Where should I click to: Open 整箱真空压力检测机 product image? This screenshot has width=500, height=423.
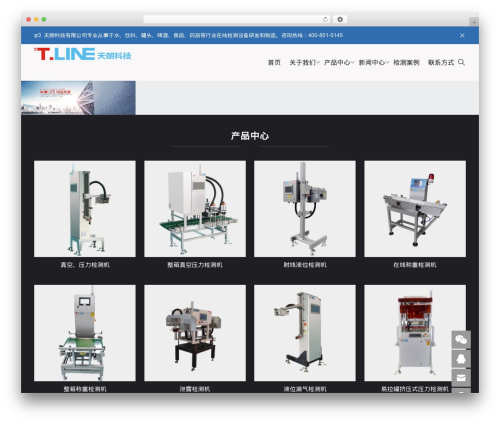click(x=195, y=209)
